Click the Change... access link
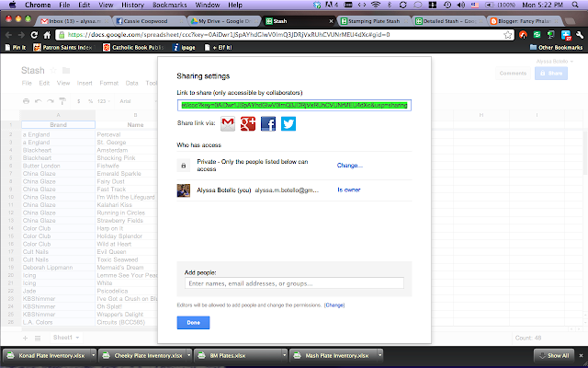This screenshot has width=588, height=368. [349, 166]
